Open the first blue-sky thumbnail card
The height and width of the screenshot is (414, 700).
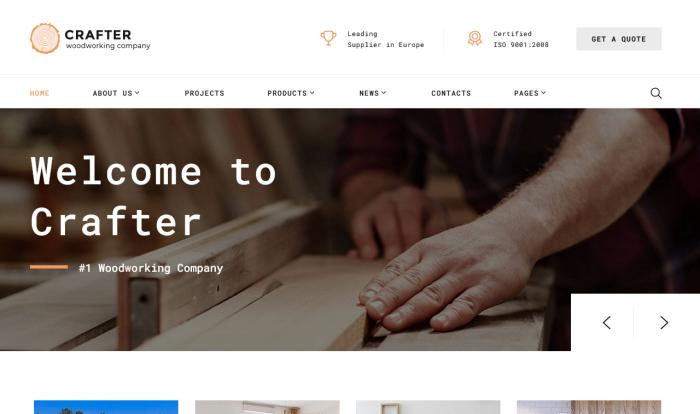(x=106, y=407)
